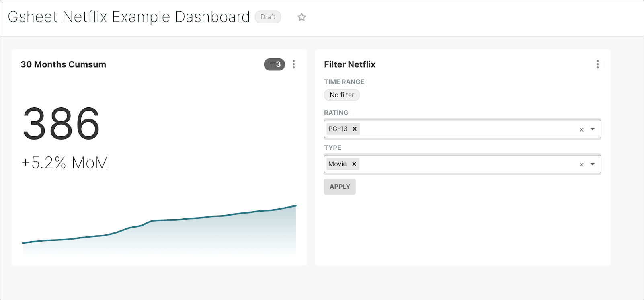Click inside the Type select input field
Image resolution: width=644 pixels, height=300 pixels.
click(x=462, y=164)
